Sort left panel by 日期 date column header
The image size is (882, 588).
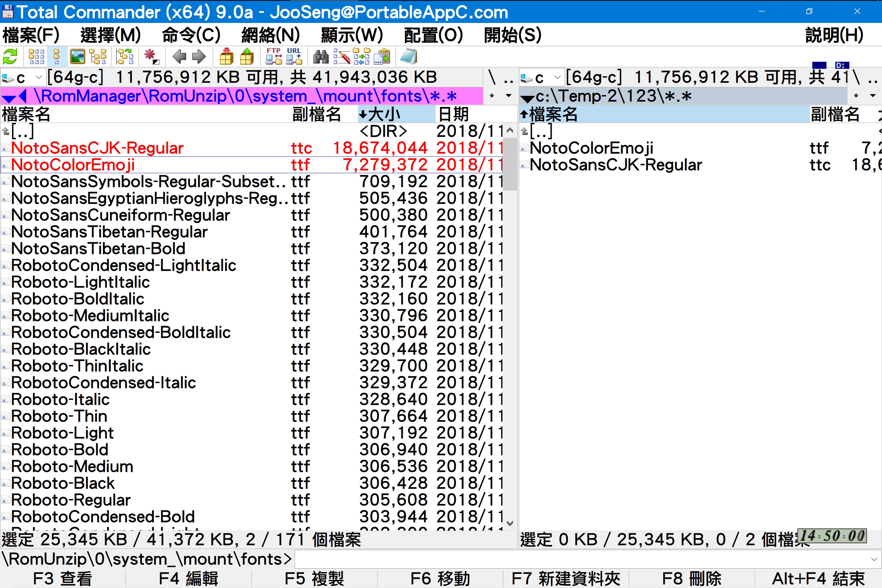476,114
